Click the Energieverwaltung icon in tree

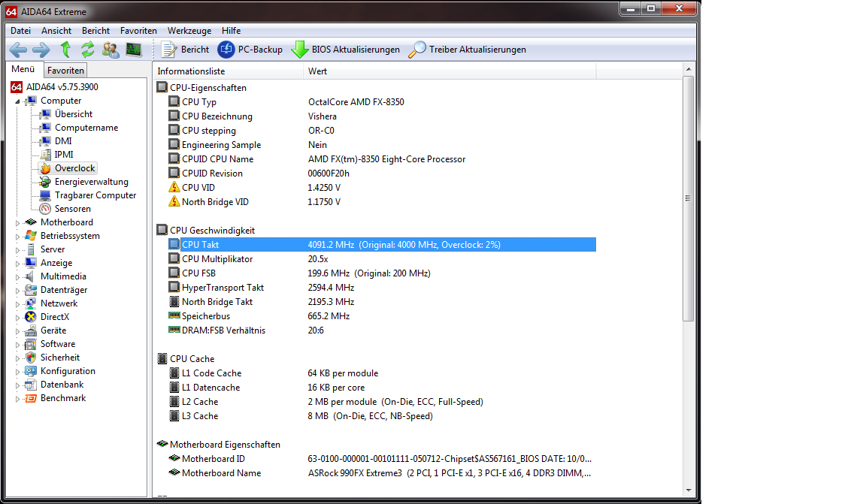tap(45, 182)
